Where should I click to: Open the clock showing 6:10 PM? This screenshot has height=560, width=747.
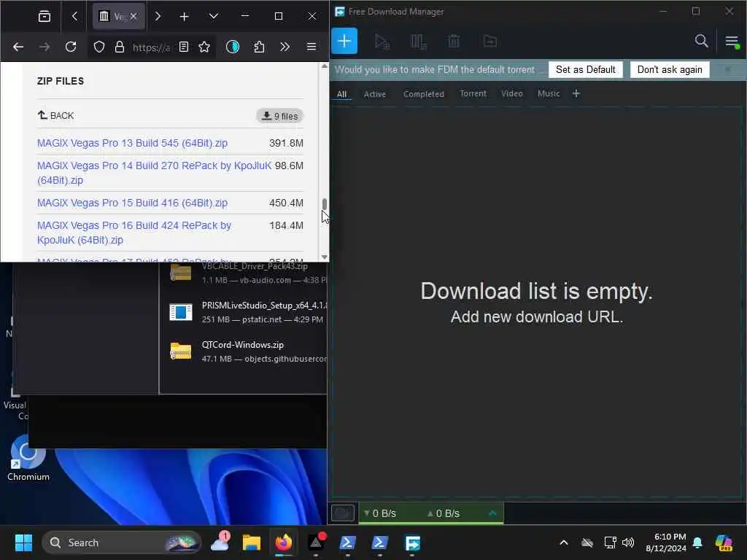click(665, 542)
